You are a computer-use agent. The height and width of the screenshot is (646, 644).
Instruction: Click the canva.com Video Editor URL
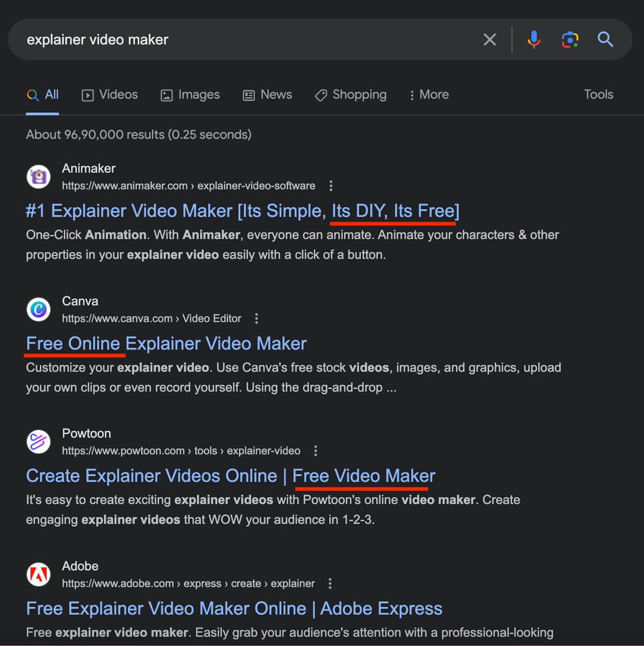click(151, 318)
